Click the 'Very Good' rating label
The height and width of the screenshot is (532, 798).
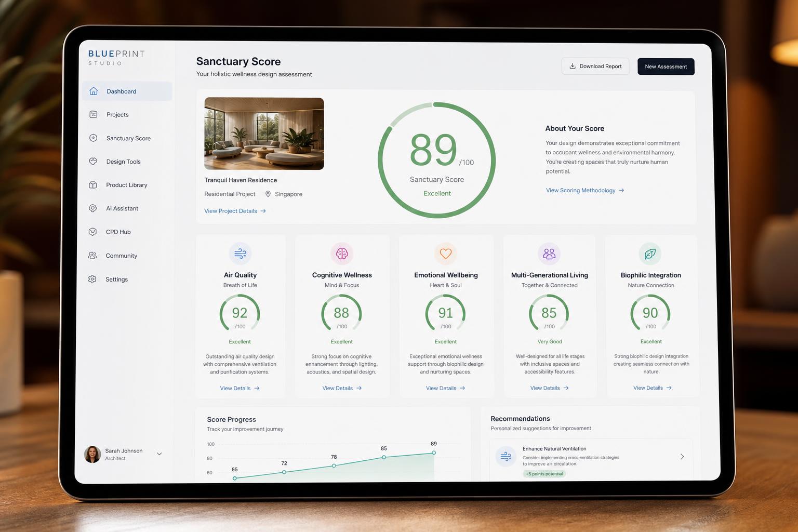pos(550,341)
